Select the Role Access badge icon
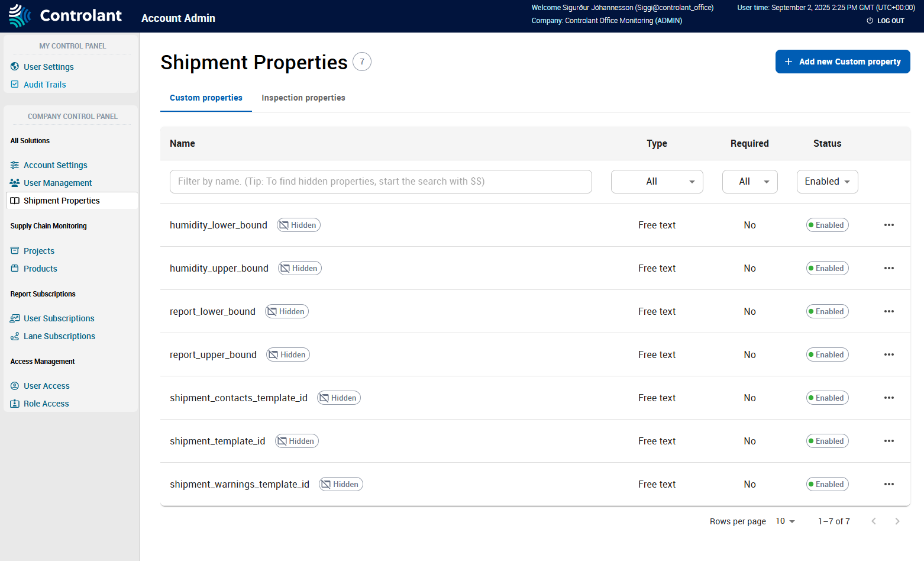 point(15,403)
